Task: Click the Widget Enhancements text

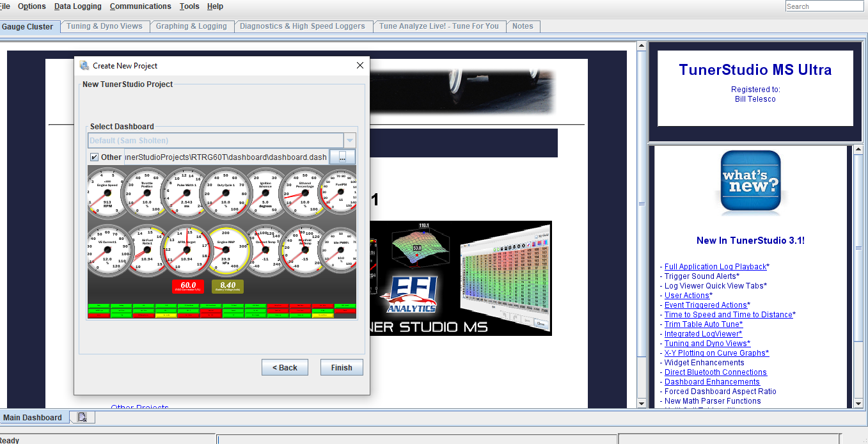Action: (x=704, y=363)
